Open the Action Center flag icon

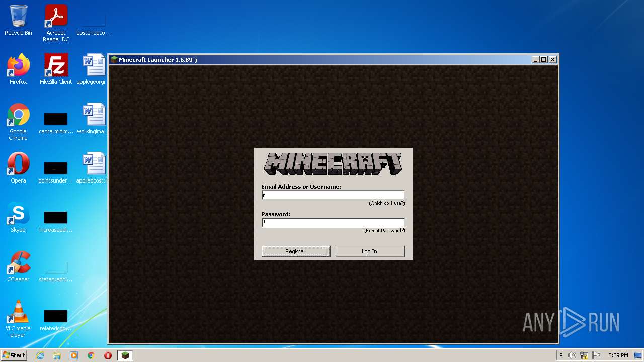pos(596,355)
